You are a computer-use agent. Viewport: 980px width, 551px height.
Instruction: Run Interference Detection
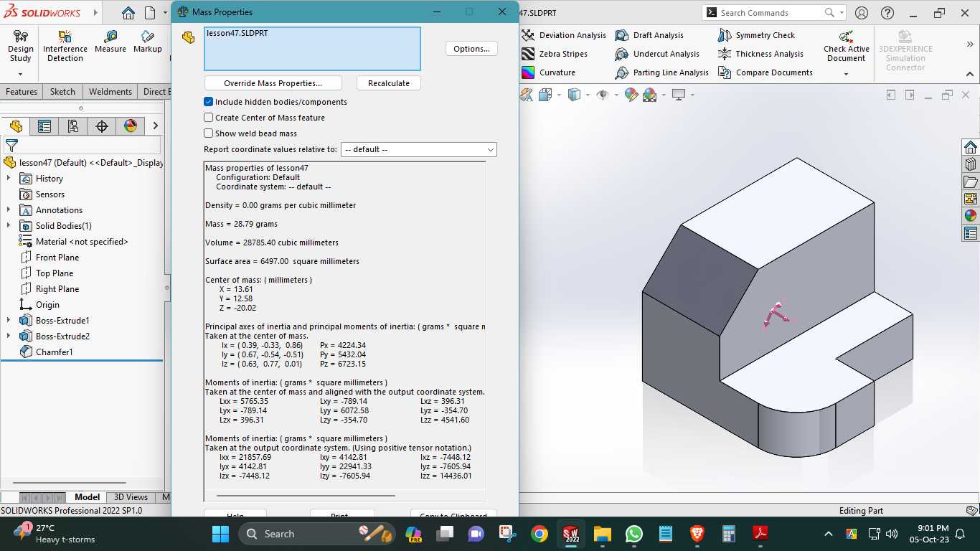coord(65,46)
